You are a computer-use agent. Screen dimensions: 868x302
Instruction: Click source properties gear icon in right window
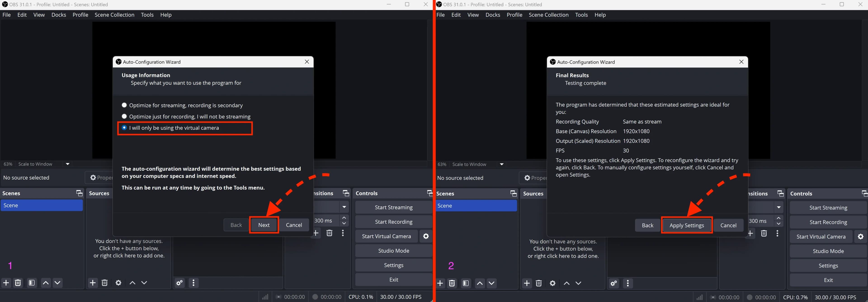point(553,283)
